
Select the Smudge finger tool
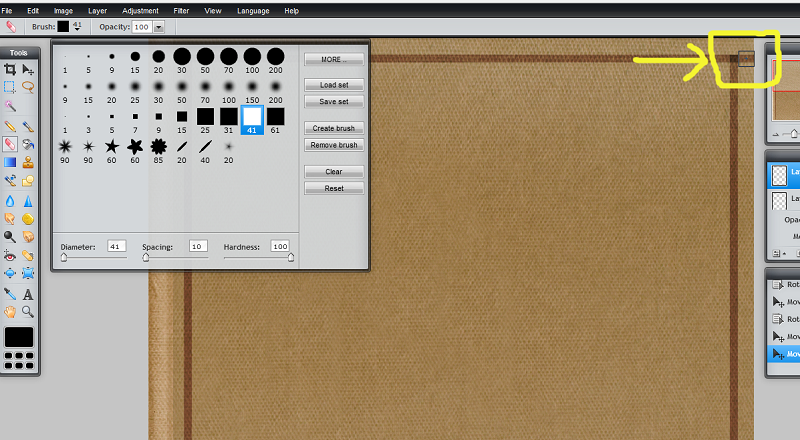coord(10,218)
